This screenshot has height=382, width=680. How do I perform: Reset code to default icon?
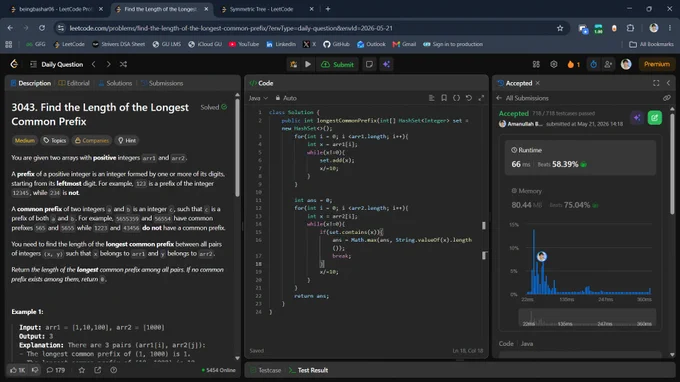coord(469,98)
